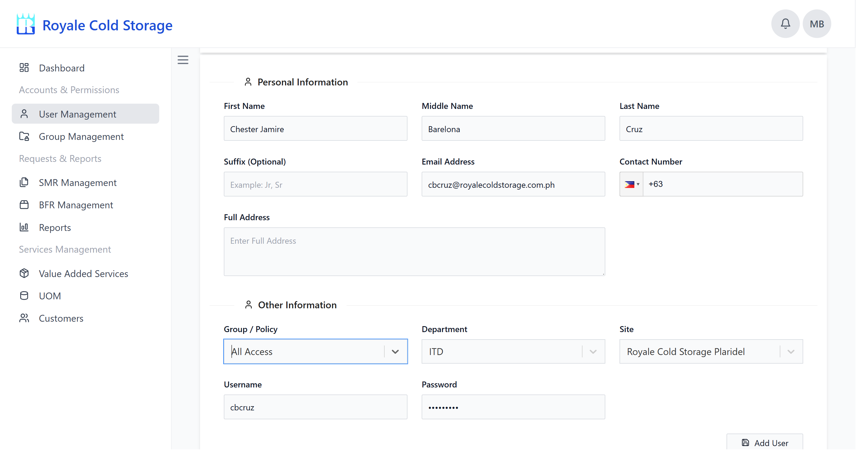Click the Dashboard grid icon

pyautogui.click(x=24, y=68)
